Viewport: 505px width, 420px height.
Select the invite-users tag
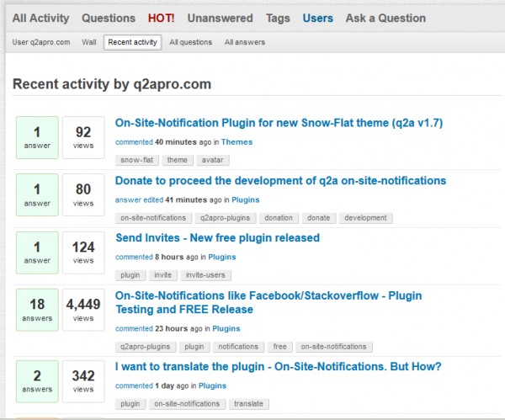tap(205, 275)
